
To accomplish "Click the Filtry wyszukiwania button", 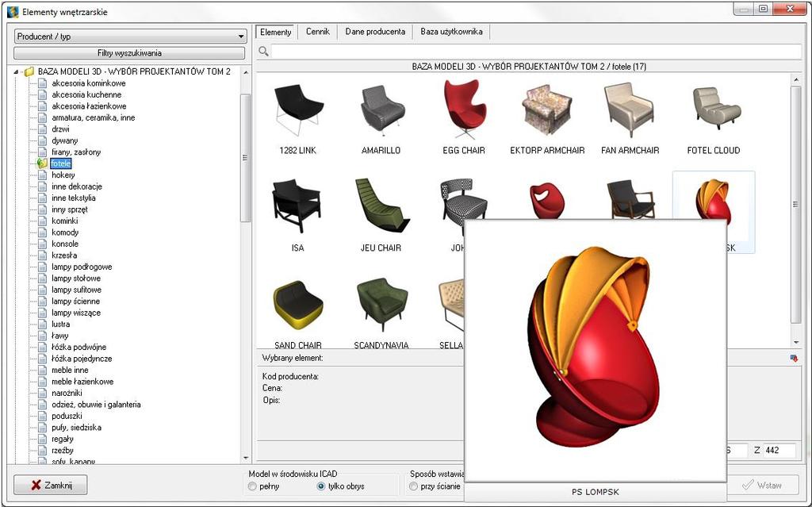I will coord(129,53).
